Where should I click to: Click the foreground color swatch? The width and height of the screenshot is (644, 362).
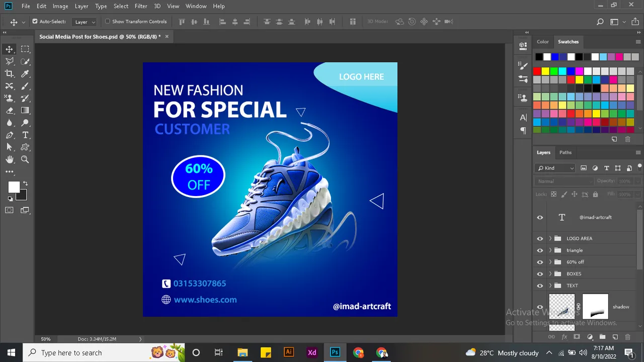14,188
